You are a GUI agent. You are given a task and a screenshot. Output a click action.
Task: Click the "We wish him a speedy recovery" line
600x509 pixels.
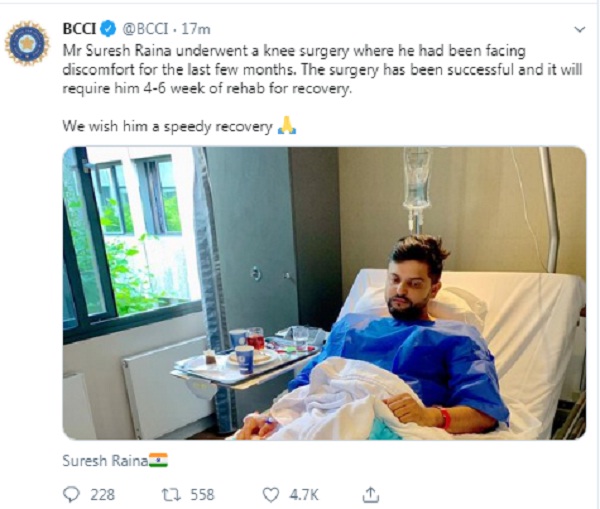pos(167,128)
